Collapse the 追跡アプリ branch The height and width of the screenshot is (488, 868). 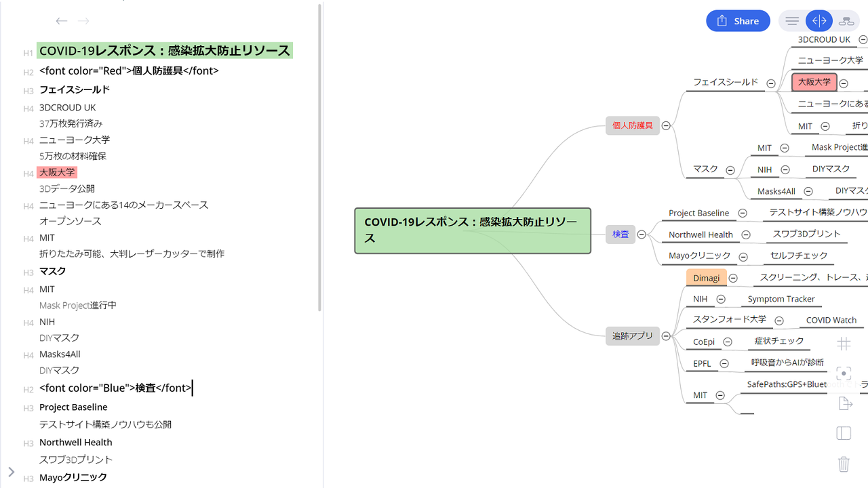pos(666,336)
